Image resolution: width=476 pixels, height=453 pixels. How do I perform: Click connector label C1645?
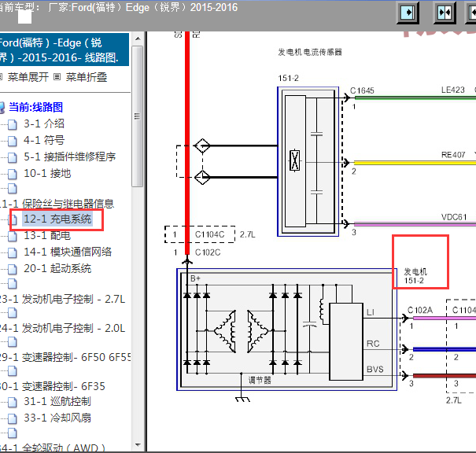[x=362, y=90]
